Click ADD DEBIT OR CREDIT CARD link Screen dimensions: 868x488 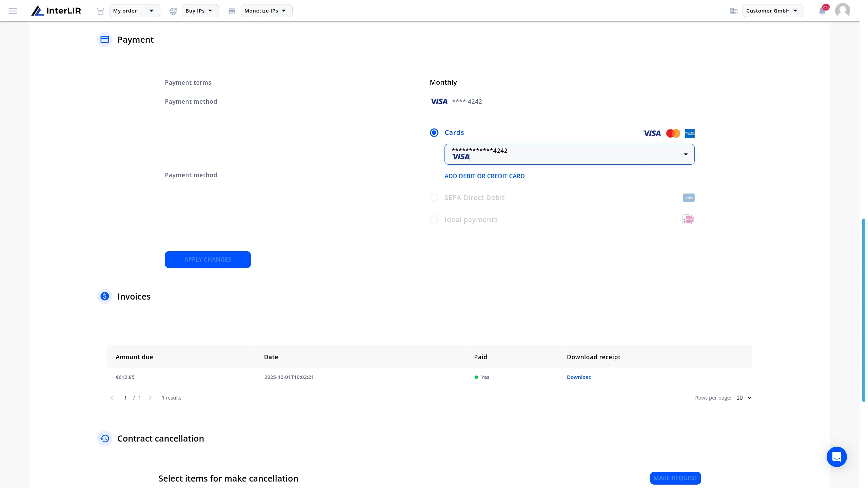tap(484, 176)
